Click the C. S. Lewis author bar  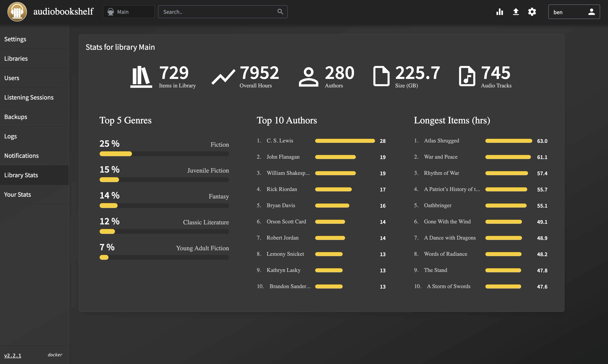pos(345,141)
